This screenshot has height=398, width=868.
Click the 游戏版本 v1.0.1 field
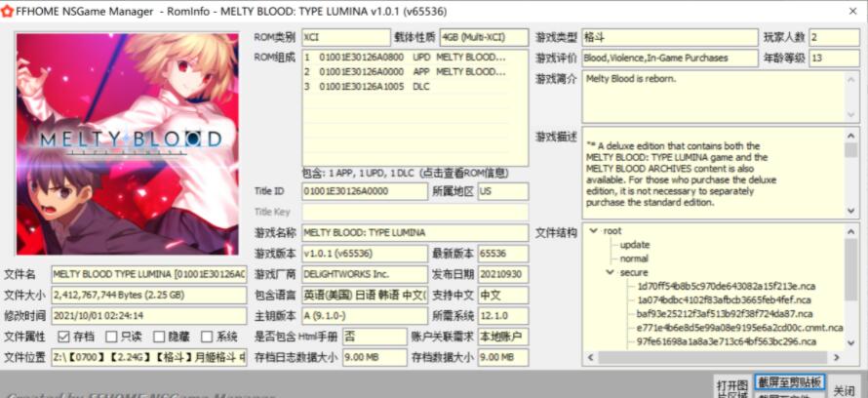[x=365, y=254]
